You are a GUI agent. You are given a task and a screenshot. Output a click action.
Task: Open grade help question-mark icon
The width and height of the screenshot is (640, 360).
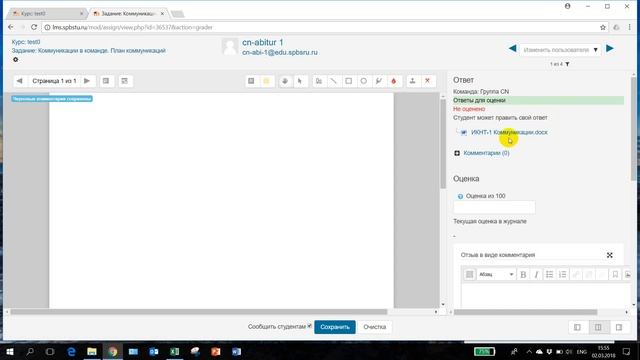[460, 196]
